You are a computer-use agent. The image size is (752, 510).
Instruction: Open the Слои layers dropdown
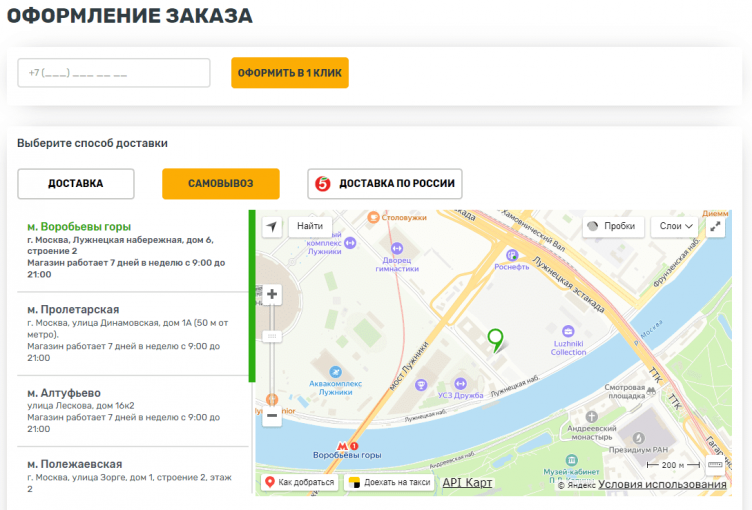676,226
